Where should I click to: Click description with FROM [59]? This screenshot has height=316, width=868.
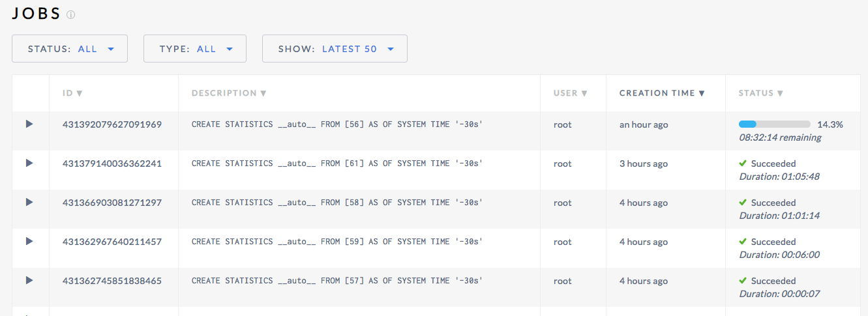click(337, 242)
